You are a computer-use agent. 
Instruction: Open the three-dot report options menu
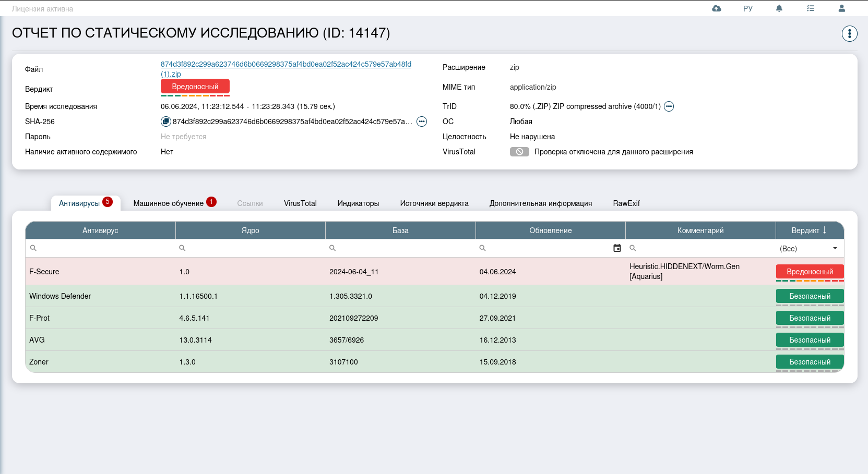[849, 33]
